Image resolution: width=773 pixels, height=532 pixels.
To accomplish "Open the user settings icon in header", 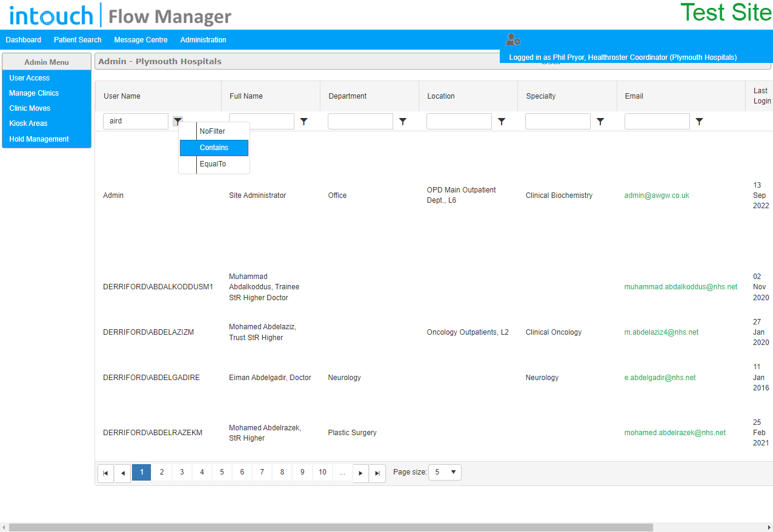I will click(513, 40).
